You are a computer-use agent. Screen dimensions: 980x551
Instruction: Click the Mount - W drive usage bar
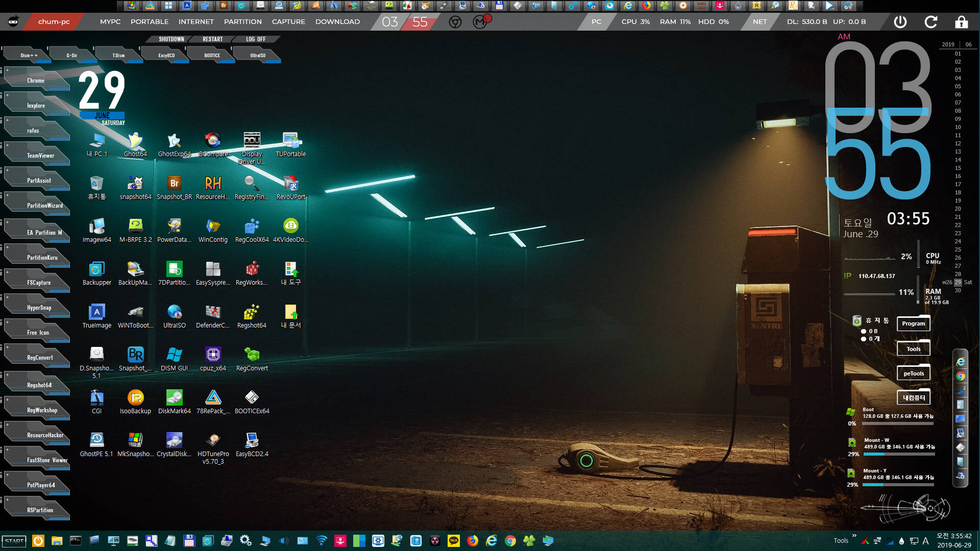click(x=899, y=454)
